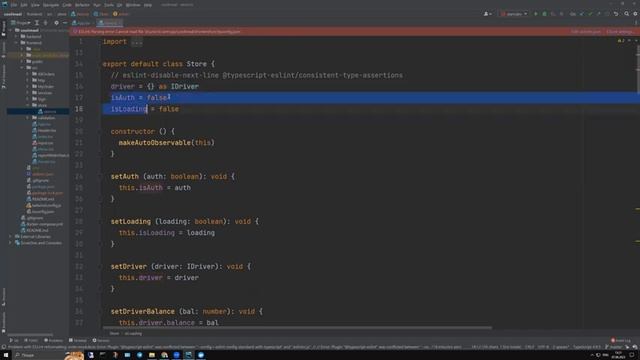Click the editor vertical scrollbar
The height and width of the screenshot is (360, 640).
click(638, 69)
